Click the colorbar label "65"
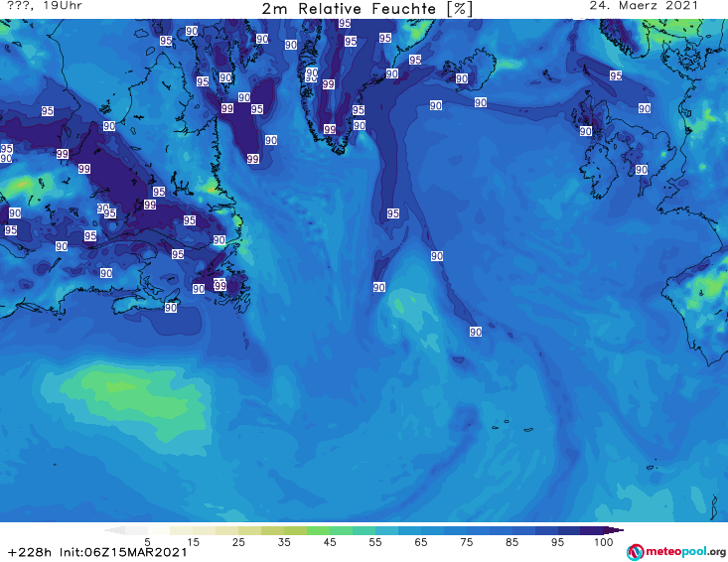 coord(421,542)
